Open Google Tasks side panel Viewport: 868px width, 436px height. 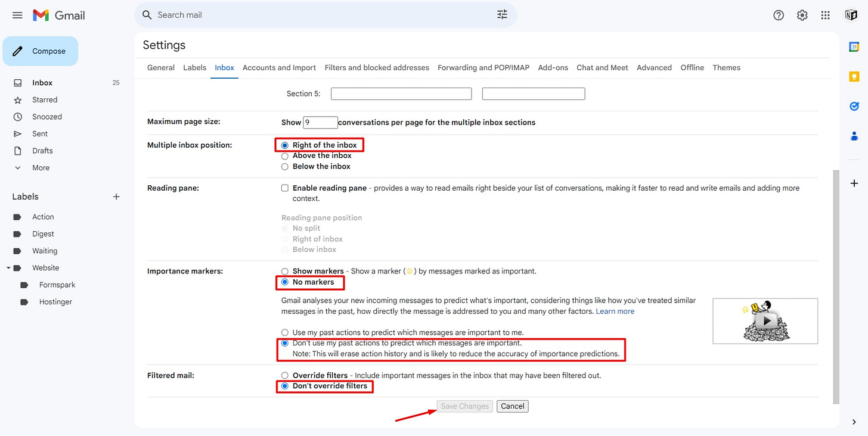tap(854, 106)
